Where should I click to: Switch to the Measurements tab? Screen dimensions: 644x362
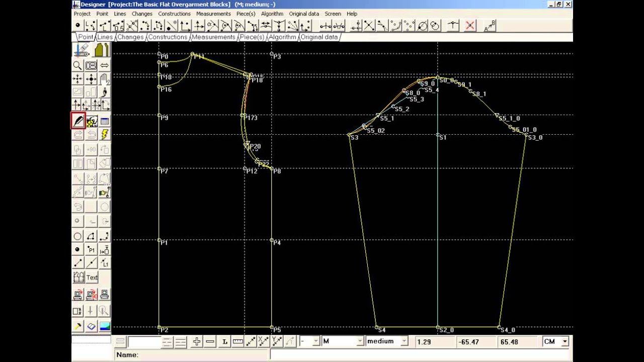(x=213, y=37)
